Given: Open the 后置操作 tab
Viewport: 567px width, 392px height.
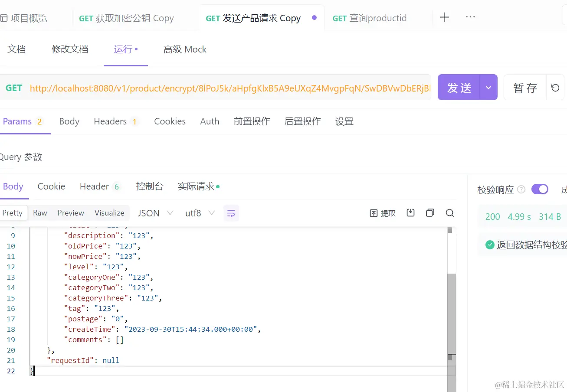Looking at the screenshot, I should 302,121.
